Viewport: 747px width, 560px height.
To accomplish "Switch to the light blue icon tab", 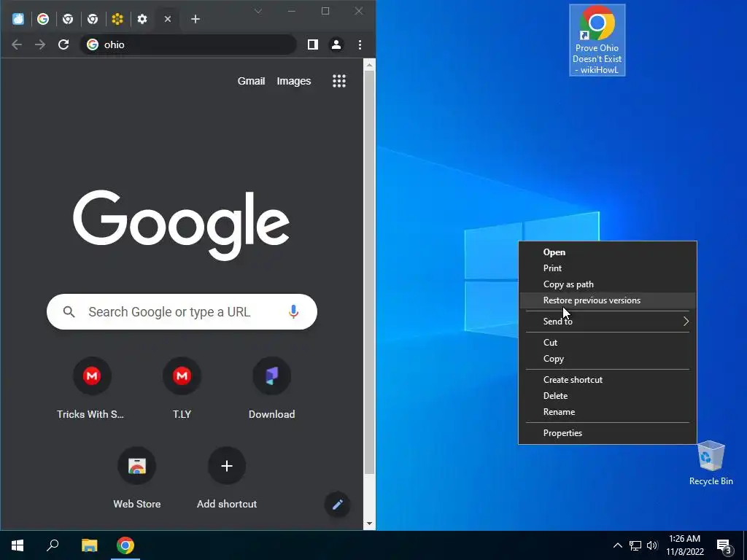I will point(18,19).
